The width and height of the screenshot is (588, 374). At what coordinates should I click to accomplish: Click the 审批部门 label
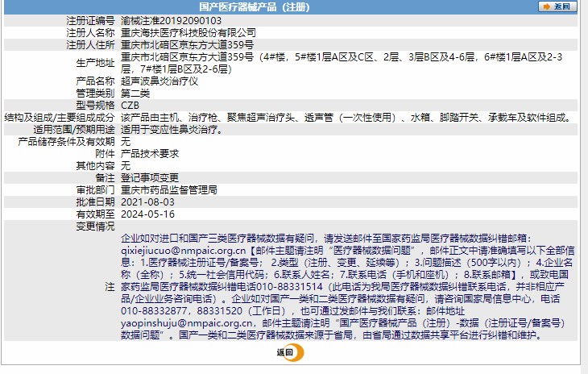coord(95,189)
